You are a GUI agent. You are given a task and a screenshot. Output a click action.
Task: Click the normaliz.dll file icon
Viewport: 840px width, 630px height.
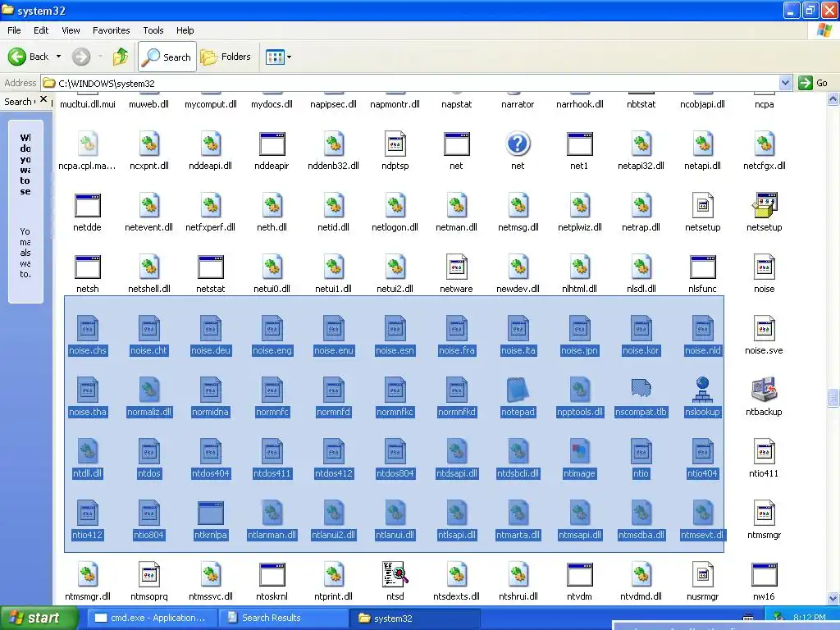pyautogui.click(x=149, y=390)
